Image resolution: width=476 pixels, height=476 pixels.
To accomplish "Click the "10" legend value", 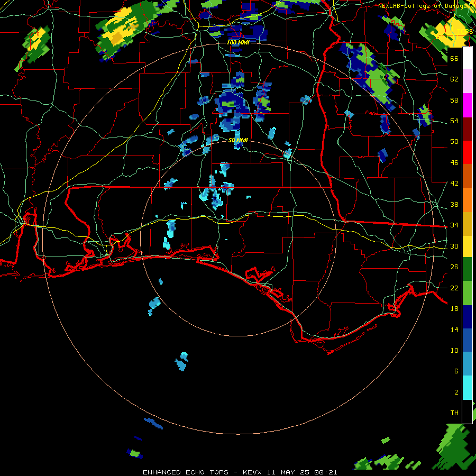I will [454, 350].
